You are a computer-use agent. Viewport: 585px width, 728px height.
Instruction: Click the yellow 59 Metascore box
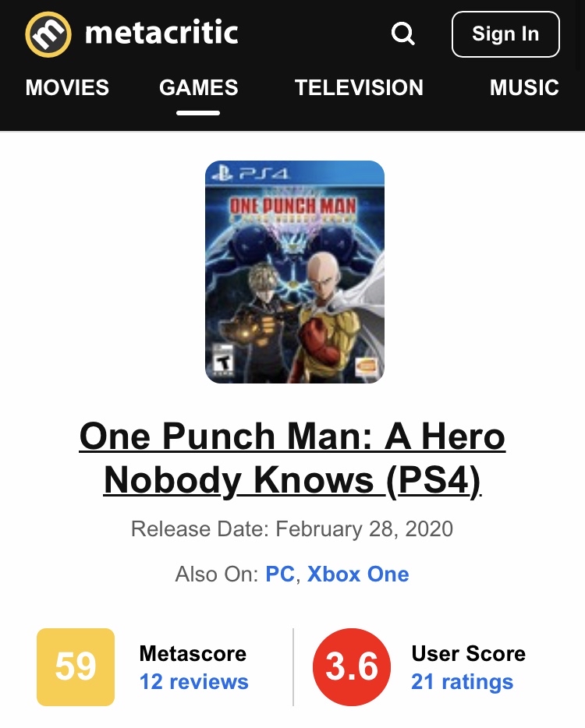point(76,666)
